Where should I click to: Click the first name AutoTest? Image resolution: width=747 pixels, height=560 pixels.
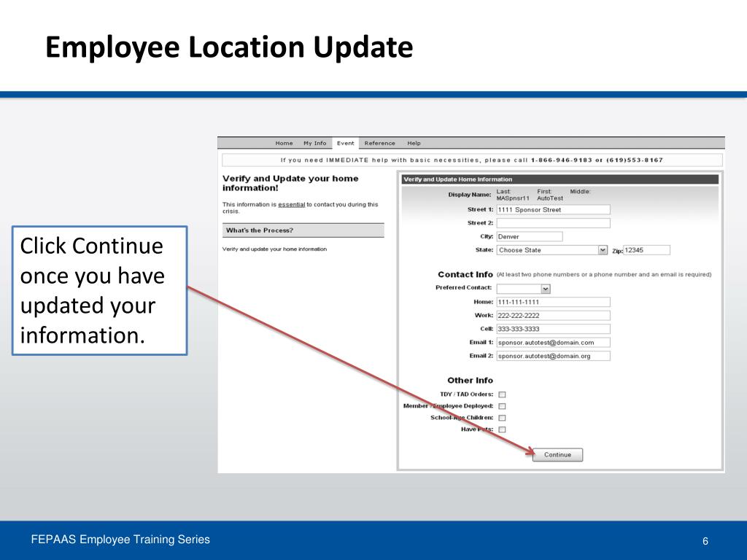coord(550,198)
